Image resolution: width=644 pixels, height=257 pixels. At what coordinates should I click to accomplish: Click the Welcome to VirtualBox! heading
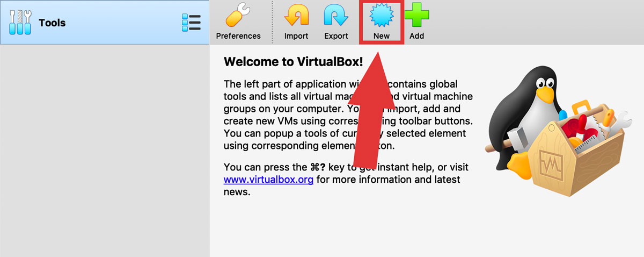pos(293,62)
